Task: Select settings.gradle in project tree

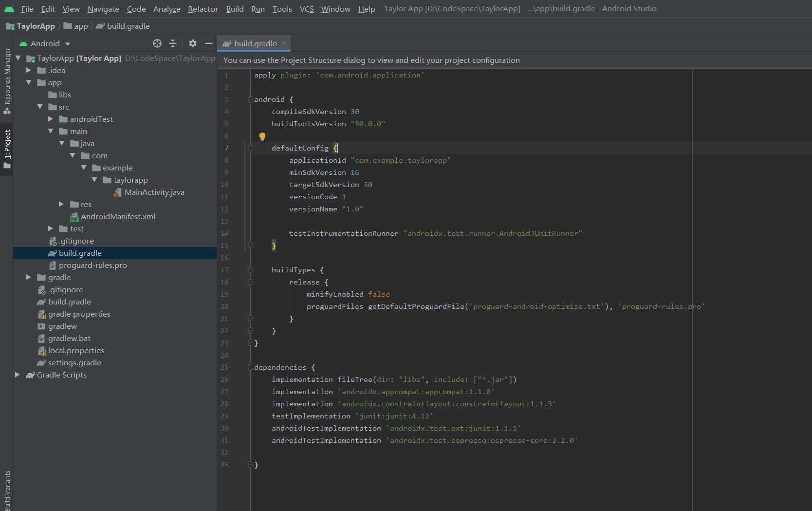Action: 74,363
